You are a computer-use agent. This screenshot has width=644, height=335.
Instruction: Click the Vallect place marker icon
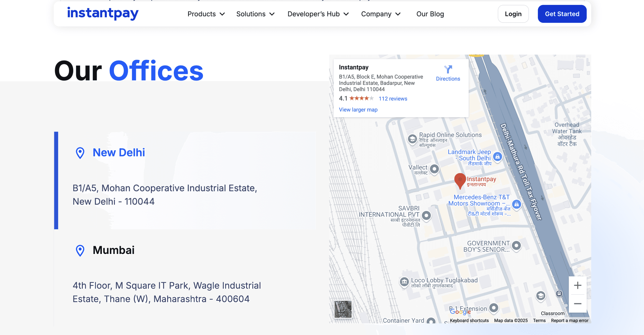coord(434,169)
